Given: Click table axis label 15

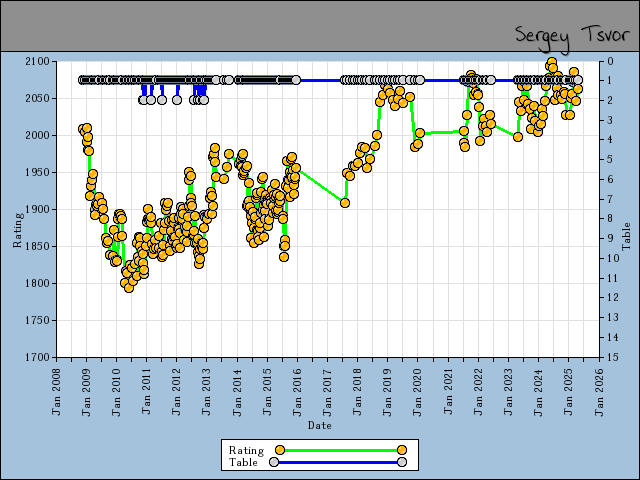Looking at the screenshot, I should (613, 357).
